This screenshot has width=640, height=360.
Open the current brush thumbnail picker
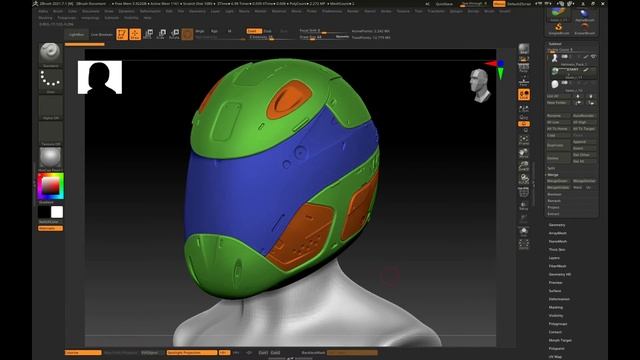coord(51,55)
